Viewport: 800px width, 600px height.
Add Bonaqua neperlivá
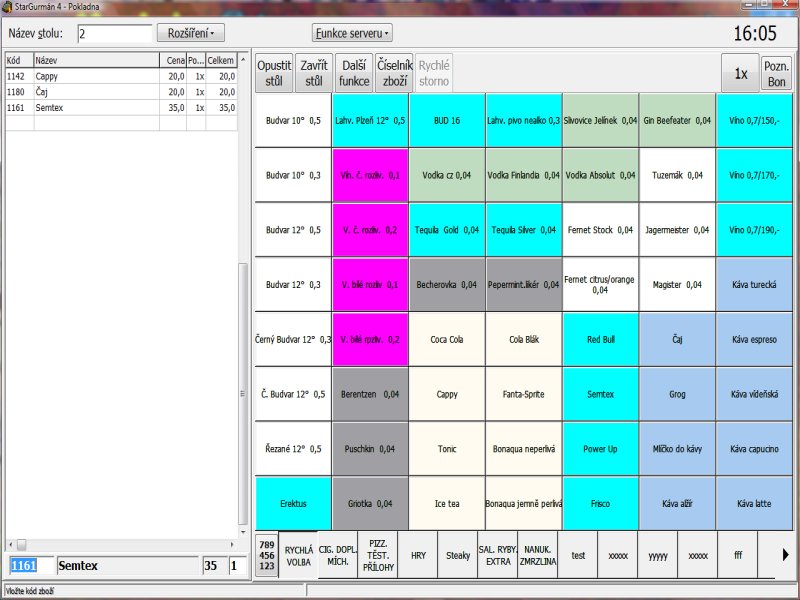524,448
